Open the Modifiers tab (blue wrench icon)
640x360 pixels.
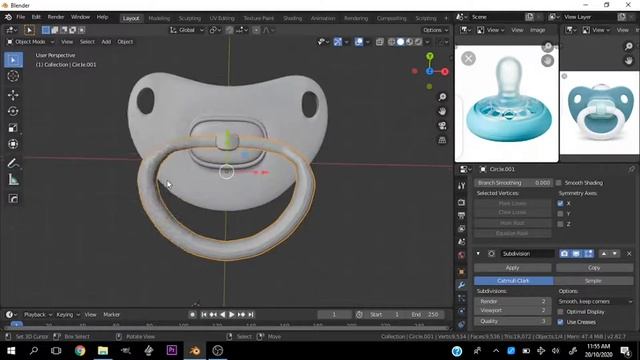(x=462, y=285)
